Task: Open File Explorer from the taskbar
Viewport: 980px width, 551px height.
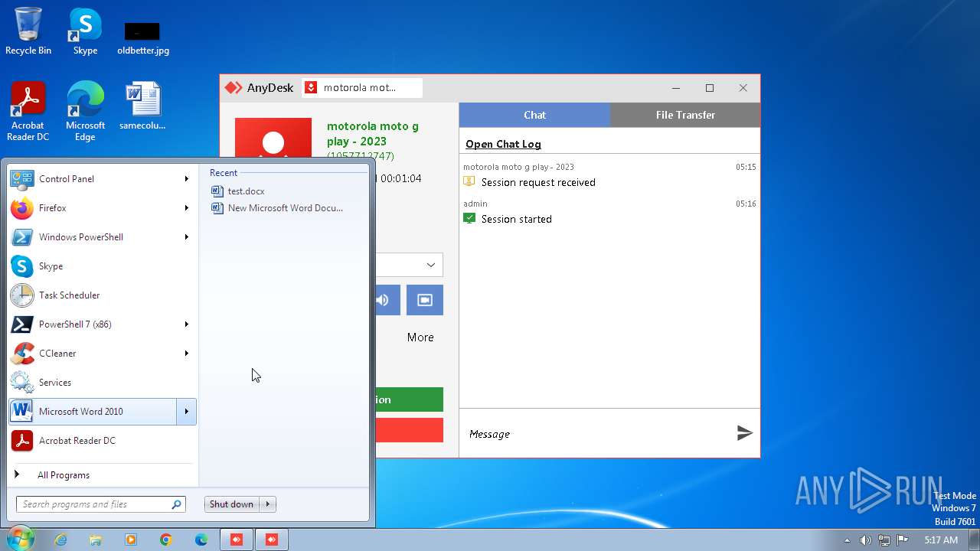Action: click(x=96, y=540)
